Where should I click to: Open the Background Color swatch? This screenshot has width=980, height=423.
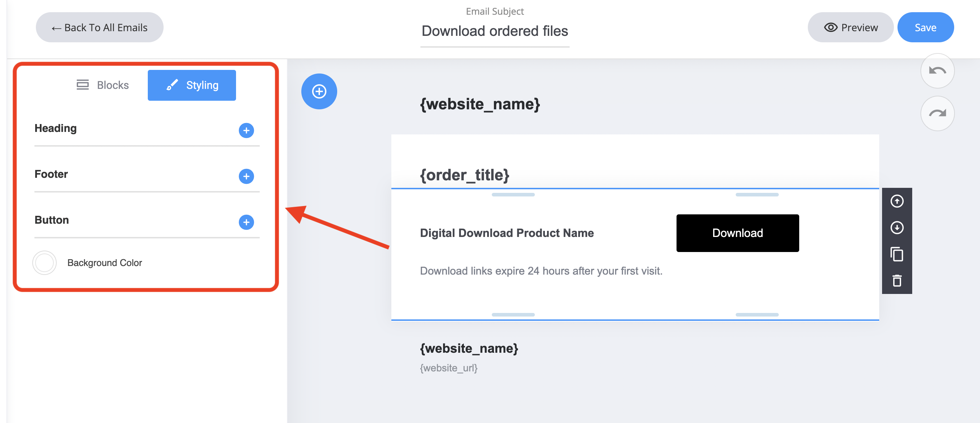(44, 263)
